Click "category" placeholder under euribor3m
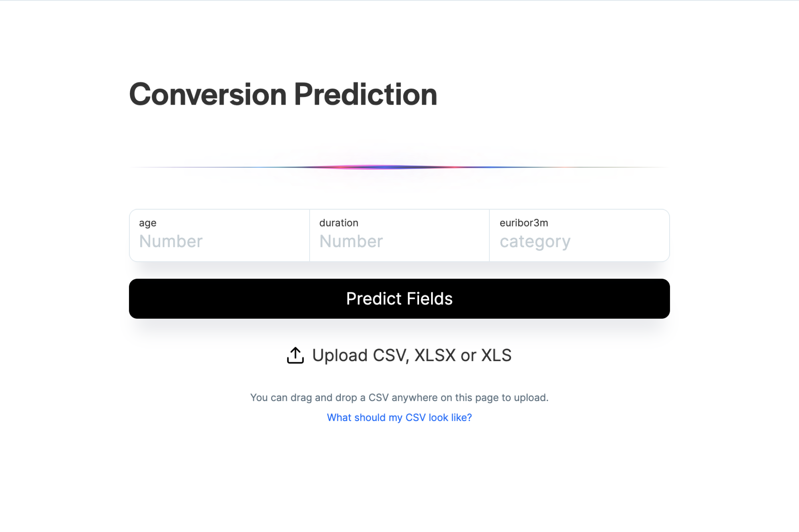 coord(535,241)
